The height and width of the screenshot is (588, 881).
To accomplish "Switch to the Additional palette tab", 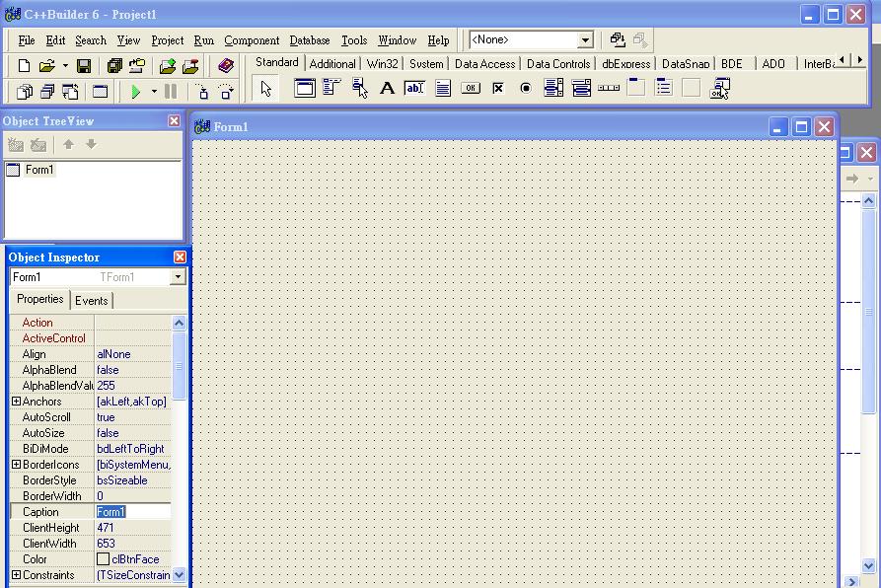I will 332,64.
